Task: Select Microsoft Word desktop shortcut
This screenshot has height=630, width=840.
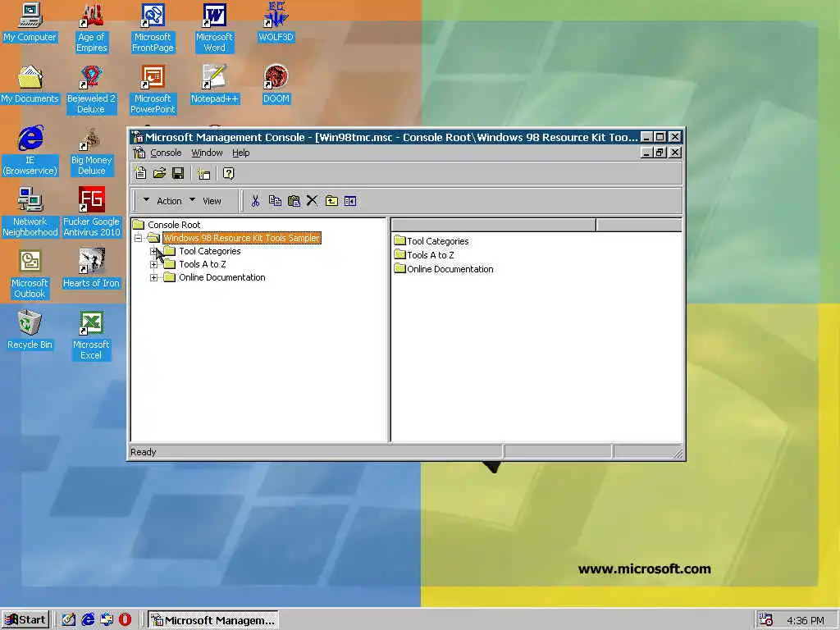Action: [214, 28]
